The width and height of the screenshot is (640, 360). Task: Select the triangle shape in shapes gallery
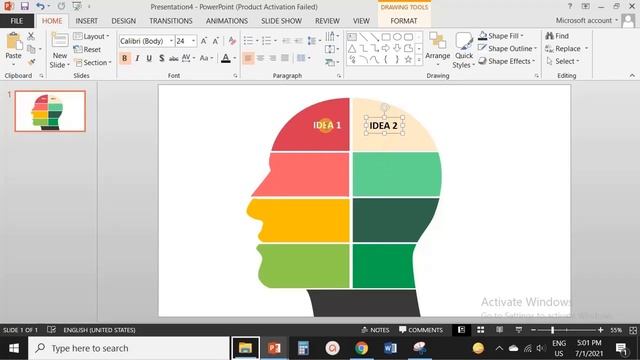(352, 48)
